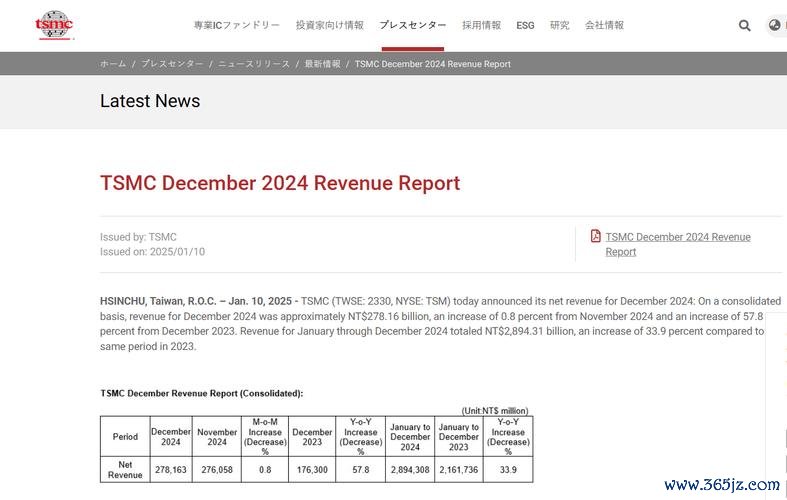Click the 278,163 table cell
Screen dimensions: 787x500
point(171,469)
